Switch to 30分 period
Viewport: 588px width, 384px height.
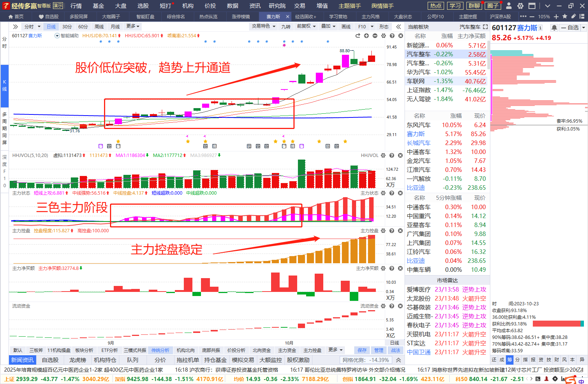click(67, 26)
